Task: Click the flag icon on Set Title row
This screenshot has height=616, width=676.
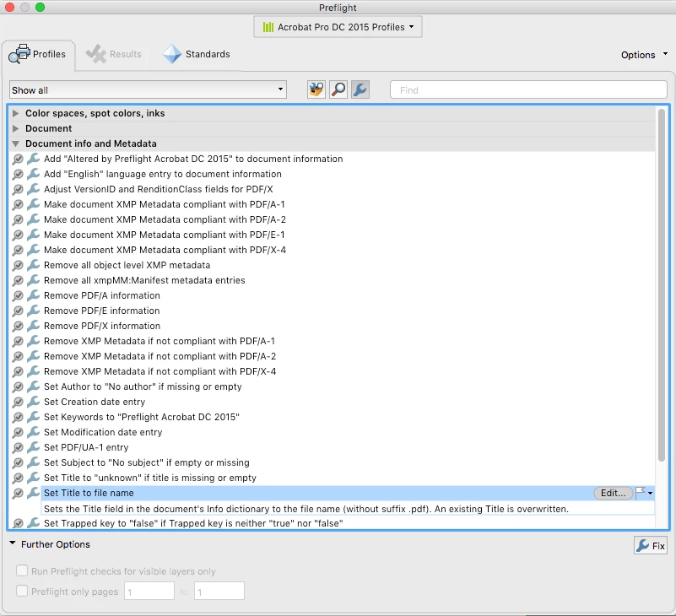Action: point(641,492)
